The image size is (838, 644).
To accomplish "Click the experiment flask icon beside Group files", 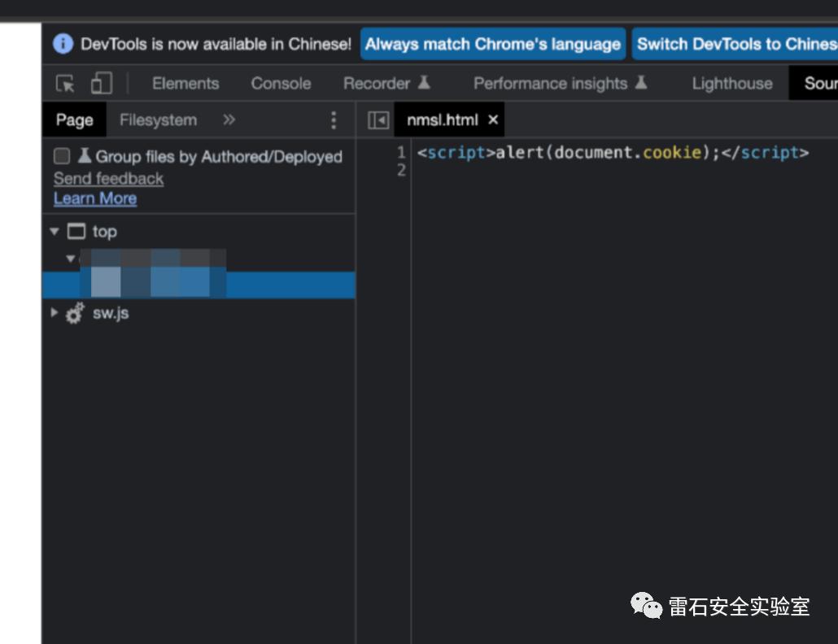I will [84, 155].
